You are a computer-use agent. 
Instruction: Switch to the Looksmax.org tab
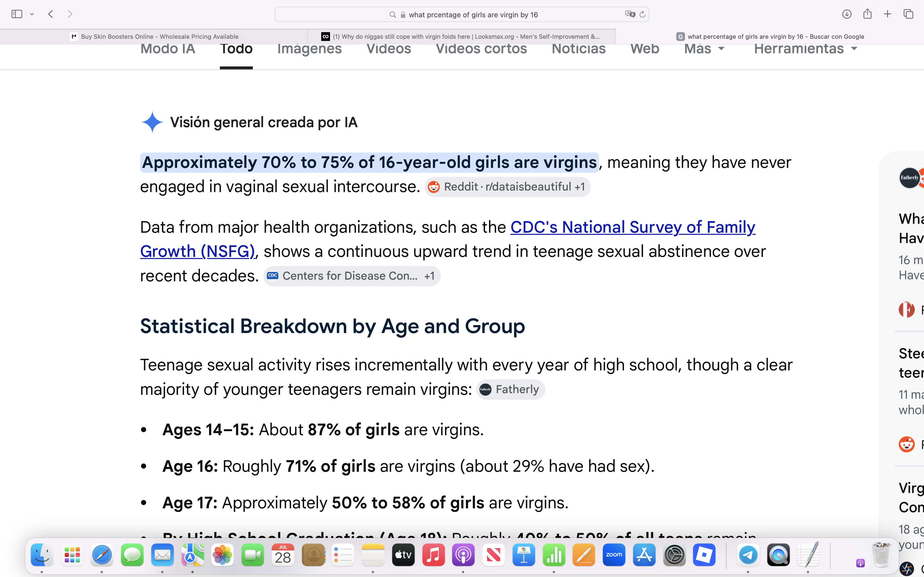tap(462, 37)
